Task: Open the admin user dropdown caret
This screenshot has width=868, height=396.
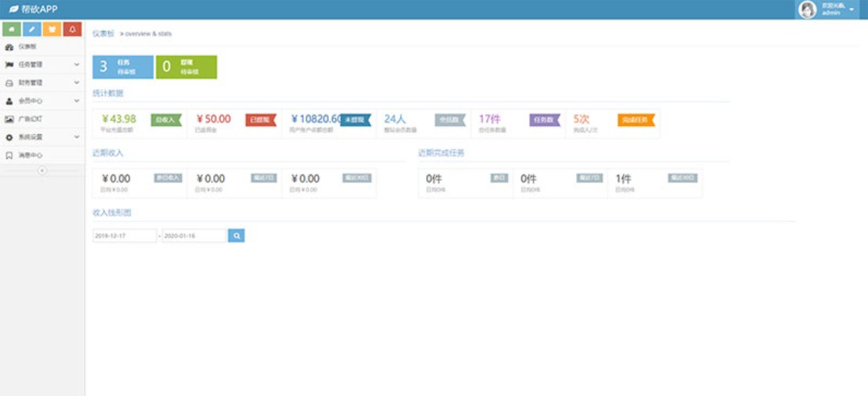Action: click(x=851, y=9)
